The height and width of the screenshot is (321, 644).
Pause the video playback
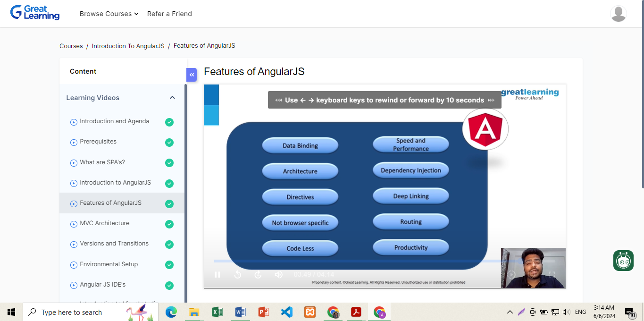[217, 275]
